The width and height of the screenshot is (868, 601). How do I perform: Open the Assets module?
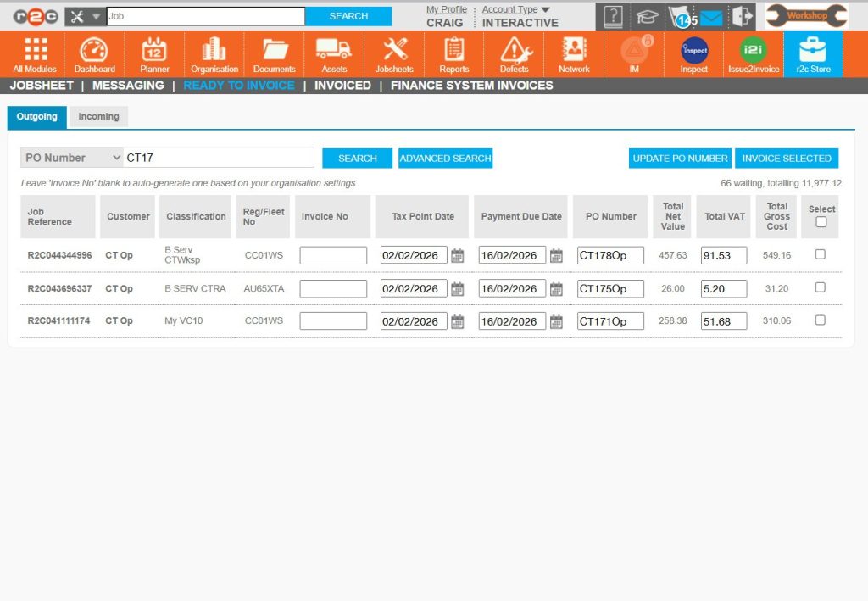pyautogui.click(x=334, y=53)
